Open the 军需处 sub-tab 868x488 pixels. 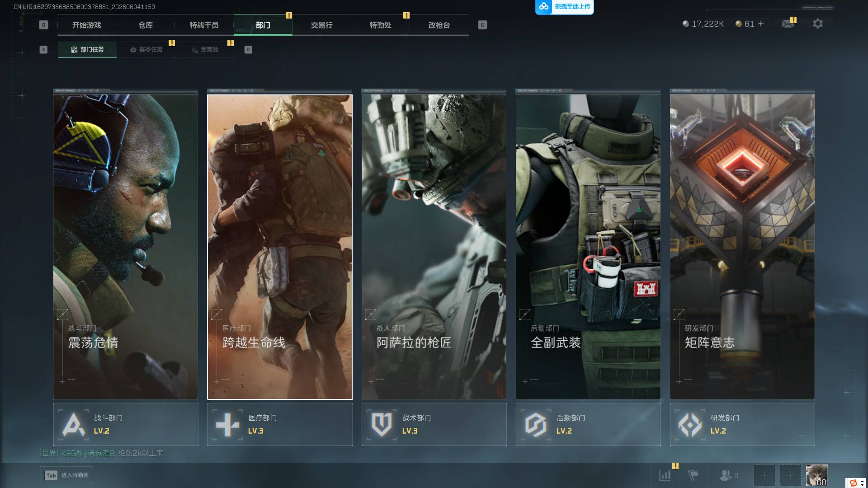point(205,50)
